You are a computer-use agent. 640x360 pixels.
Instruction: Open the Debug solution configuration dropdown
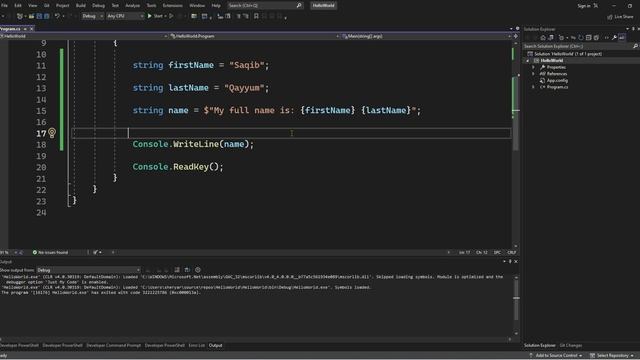point(92,16)
